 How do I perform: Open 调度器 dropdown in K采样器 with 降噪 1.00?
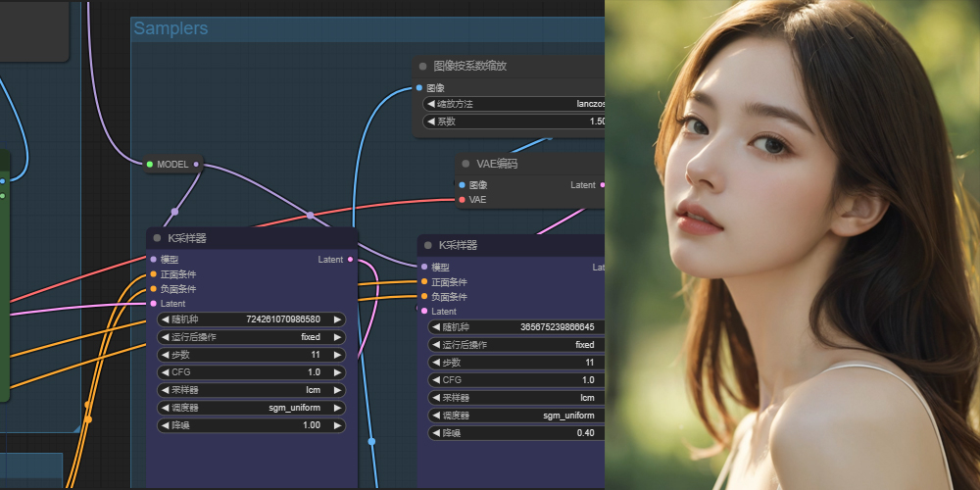(251, 408)
